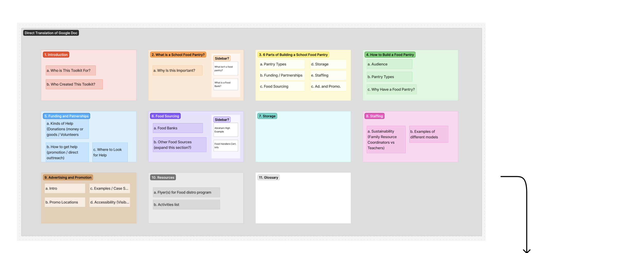Select the "b. Promo Locations" note

pos(65,202)
